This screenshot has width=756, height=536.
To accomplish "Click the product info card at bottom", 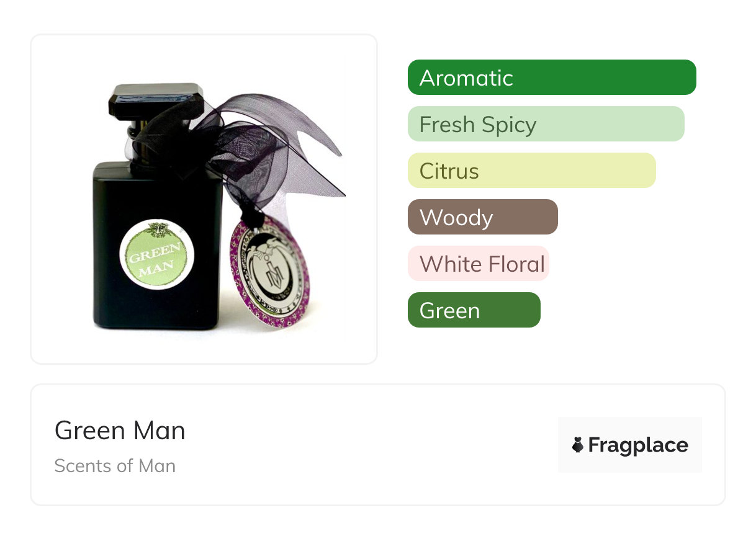I will coord(378,445).
